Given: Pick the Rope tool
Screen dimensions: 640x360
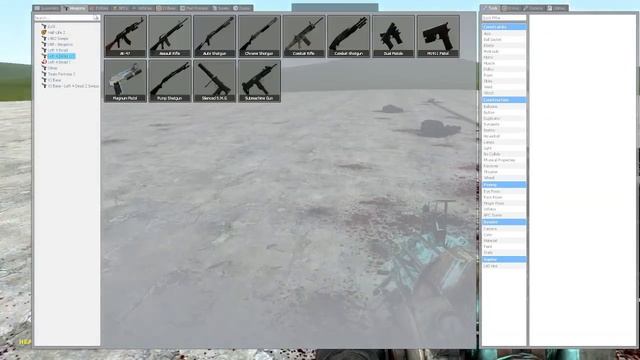Looking at the screenshot, I should (x=504, y=76).
